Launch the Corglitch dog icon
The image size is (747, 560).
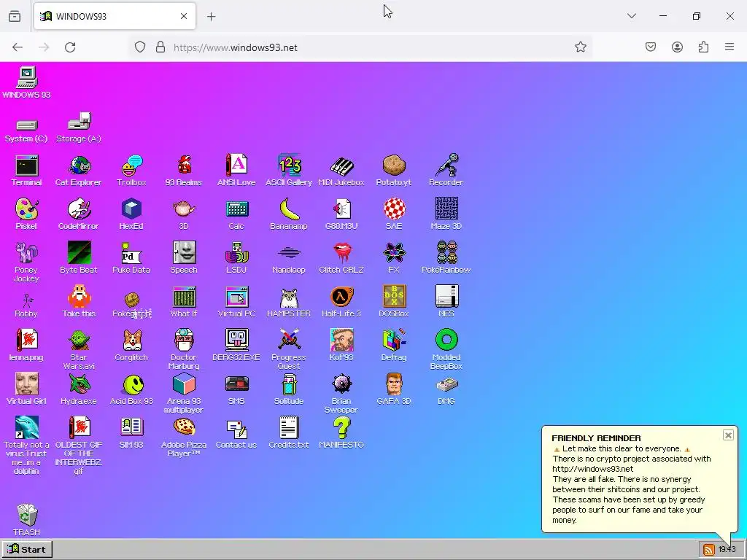tap(131, 341)
